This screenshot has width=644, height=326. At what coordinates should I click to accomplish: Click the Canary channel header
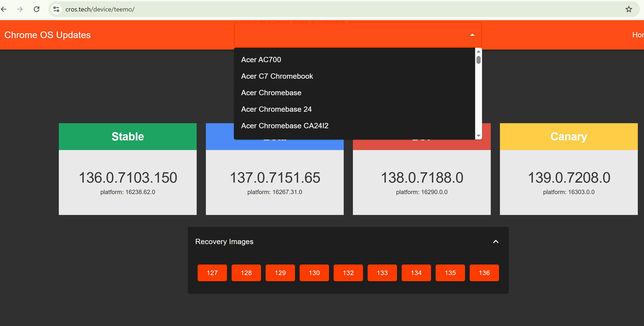click(568, 137)
